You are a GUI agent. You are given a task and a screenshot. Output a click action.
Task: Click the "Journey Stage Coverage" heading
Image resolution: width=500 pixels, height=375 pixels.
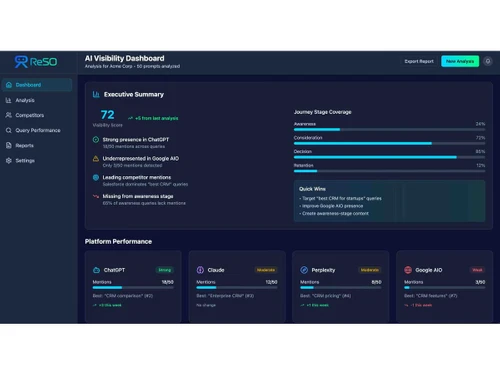323,112
